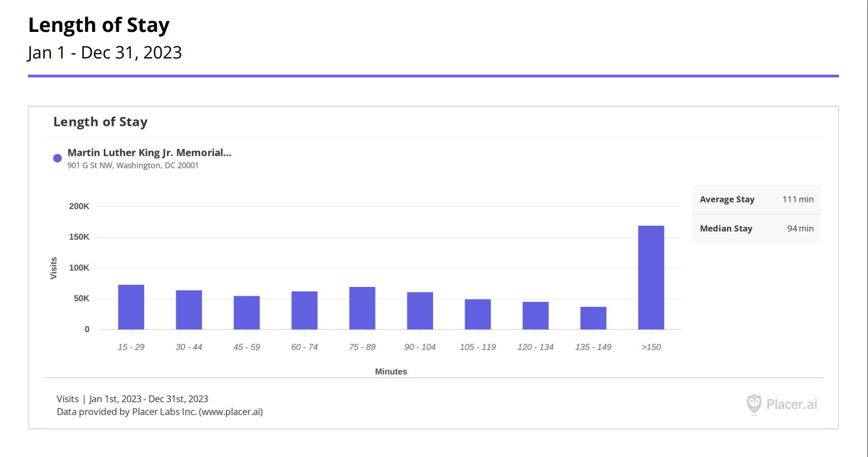Click the Minutes x-axis title

pyautogui.click(x=391, y=371)
